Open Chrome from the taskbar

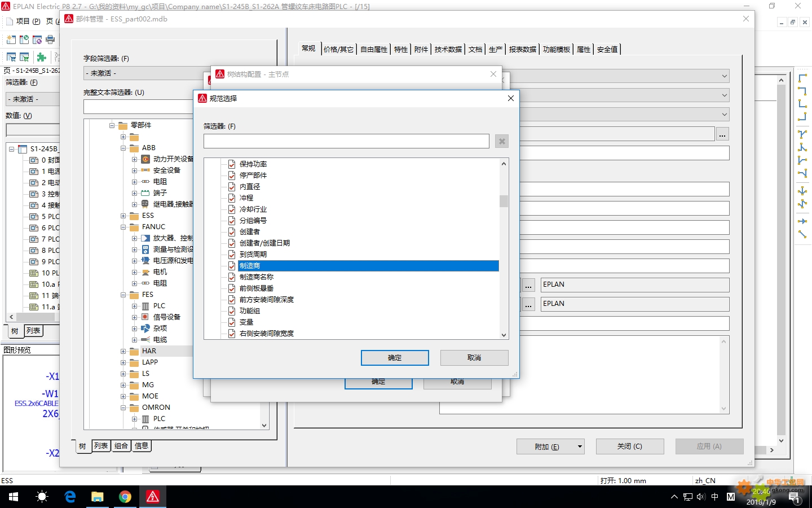point(125,497)
